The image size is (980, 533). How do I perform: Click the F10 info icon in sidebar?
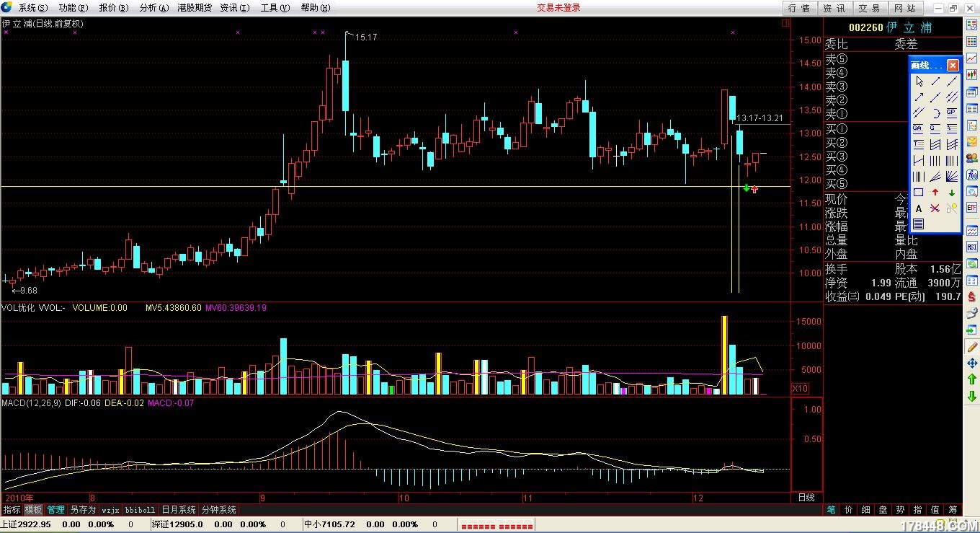tap(971, 175)
